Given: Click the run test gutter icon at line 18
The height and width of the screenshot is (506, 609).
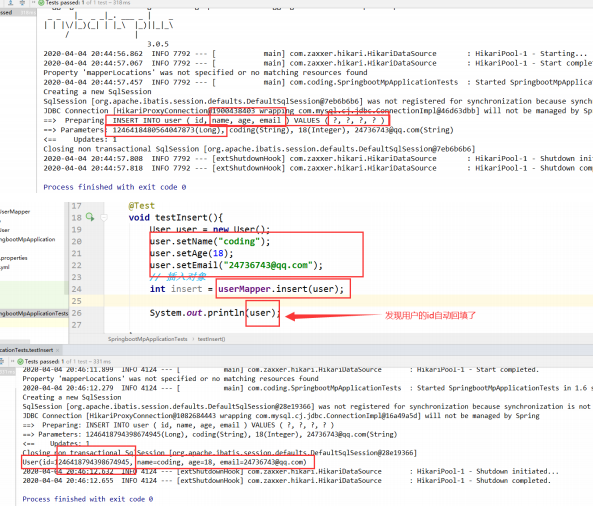Looking at the screenshot, I should [90, 217].
